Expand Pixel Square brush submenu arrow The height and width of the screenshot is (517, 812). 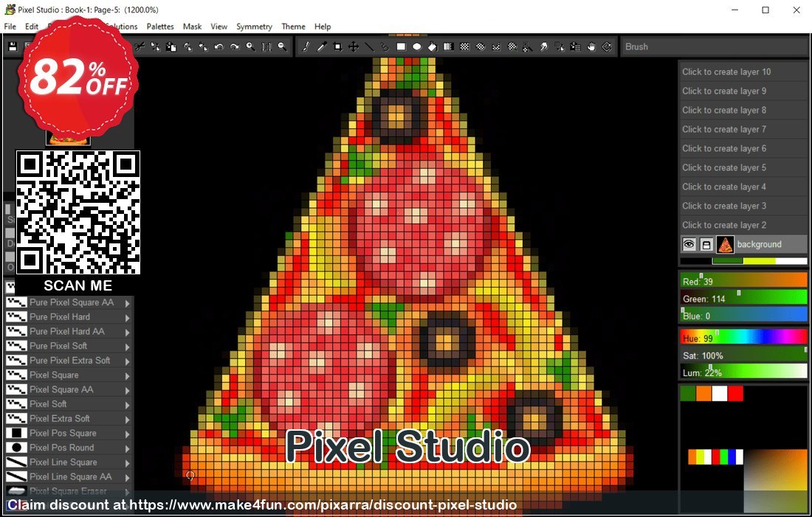[128, 375]
